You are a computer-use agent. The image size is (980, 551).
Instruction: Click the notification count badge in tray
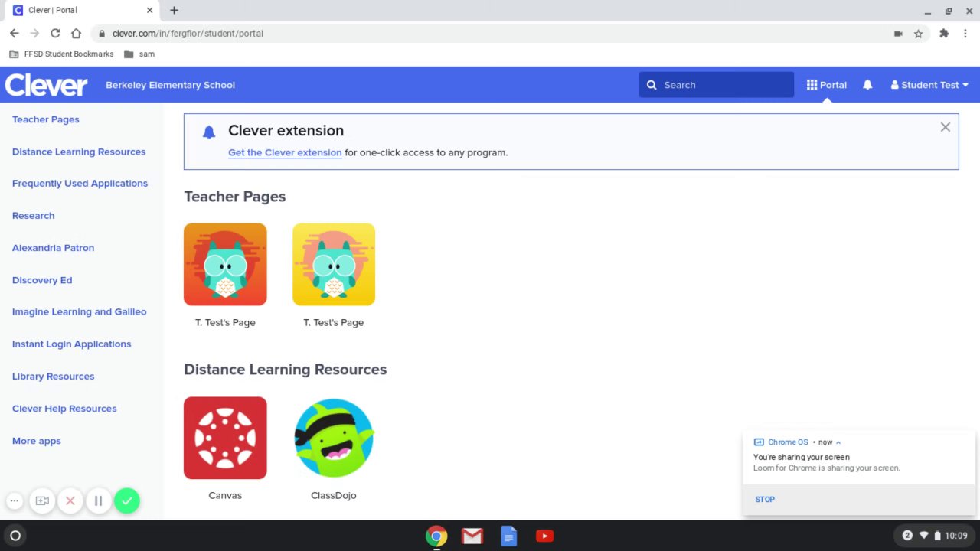pyautogui.click(x=907, y=536)
